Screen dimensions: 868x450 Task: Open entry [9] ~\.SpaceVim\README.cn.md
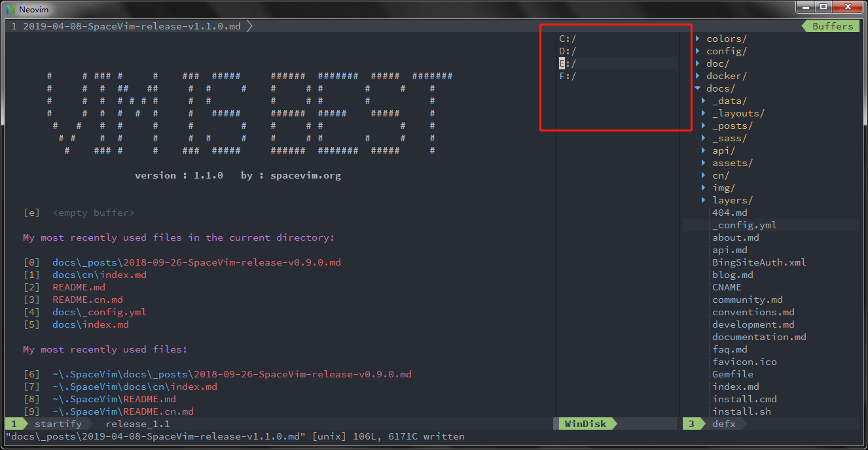(x=108, y=411)
